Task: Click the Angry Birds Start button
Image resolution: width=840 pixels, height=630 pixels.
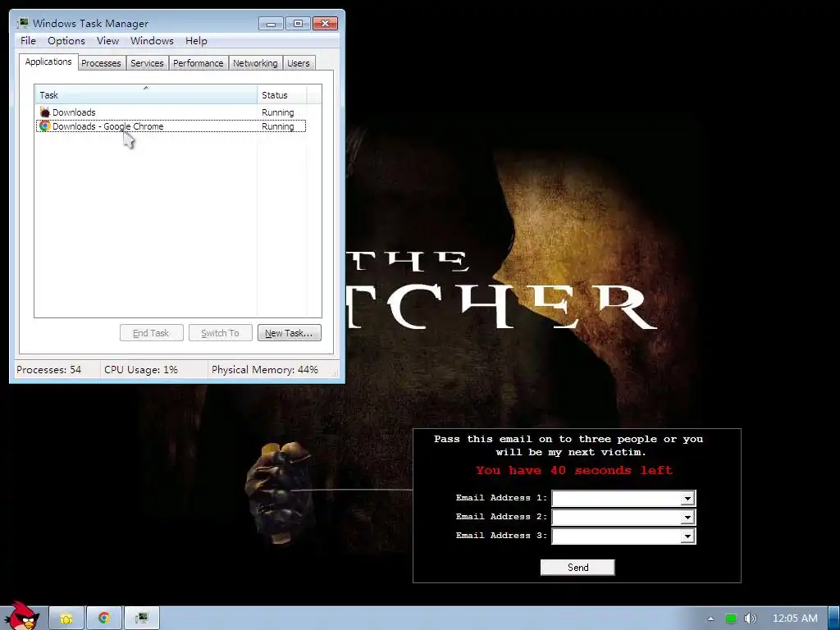Action: [21, 616]
